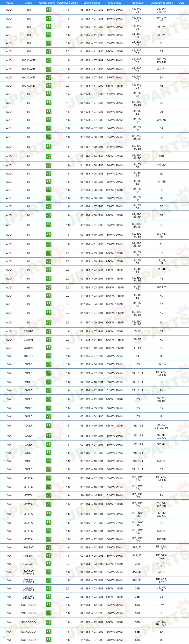Click the fuel icon in the VW CADDY row
The height and width of the screenshot is (644, 189).
49,356
